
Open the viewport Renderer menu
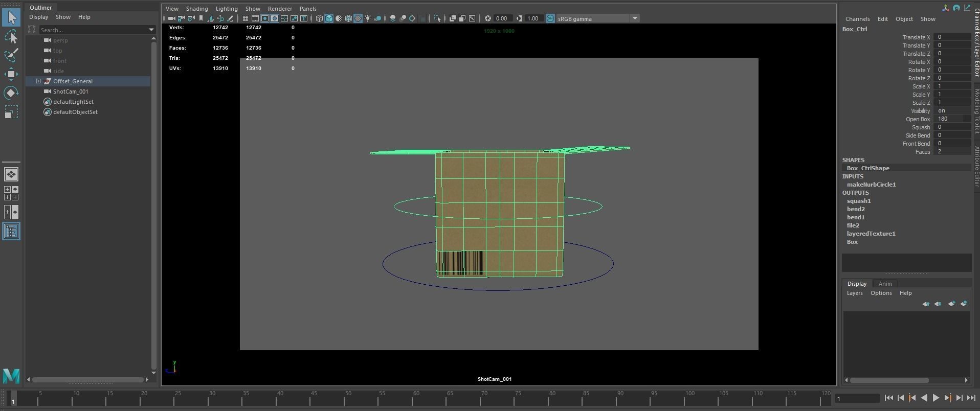tap(280, 9)
